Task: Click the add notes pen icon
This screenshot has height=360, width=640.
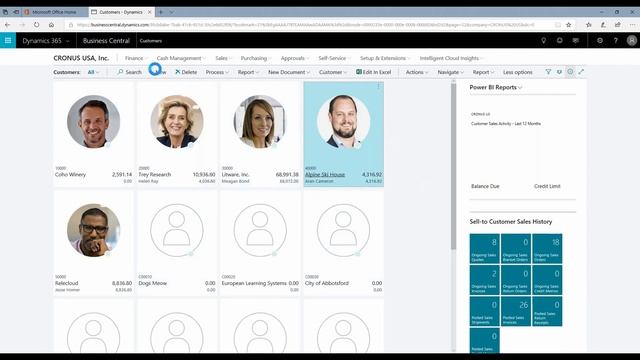Action: [x=603, y=25]
